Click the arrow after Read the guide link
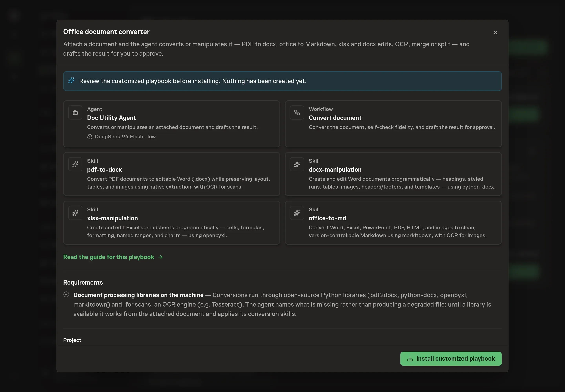This screenshot has height=392, width=565. 160,257
